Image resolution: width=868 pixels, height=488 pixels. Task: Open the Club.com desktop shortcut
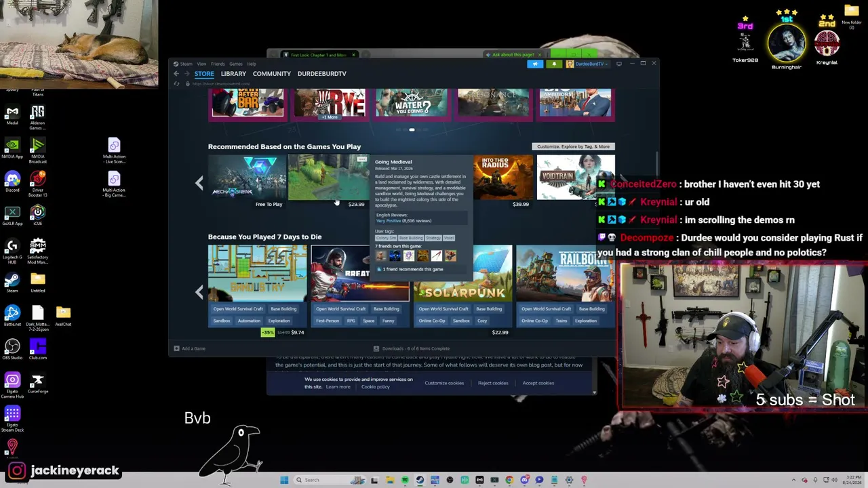38,349
